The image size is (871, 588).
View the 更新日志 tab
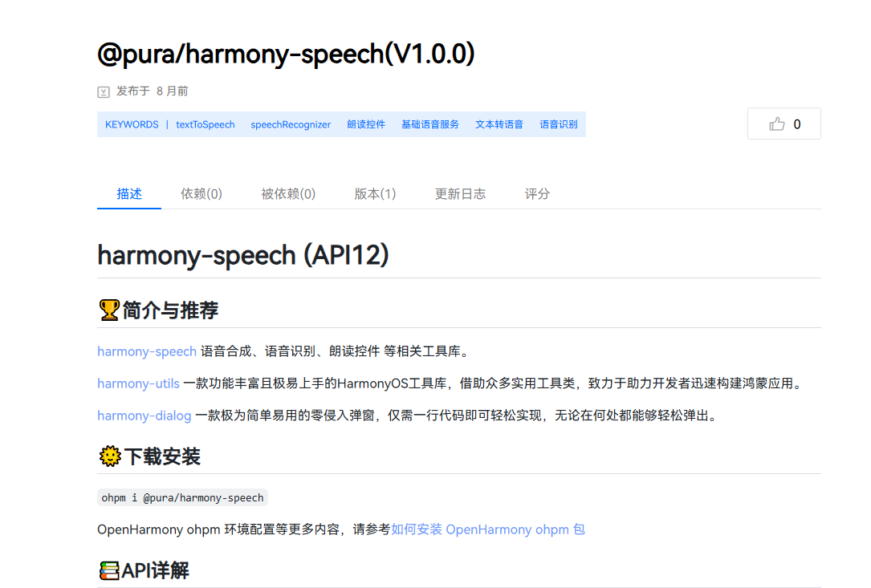pyautogui.click(x=460, y=193)
